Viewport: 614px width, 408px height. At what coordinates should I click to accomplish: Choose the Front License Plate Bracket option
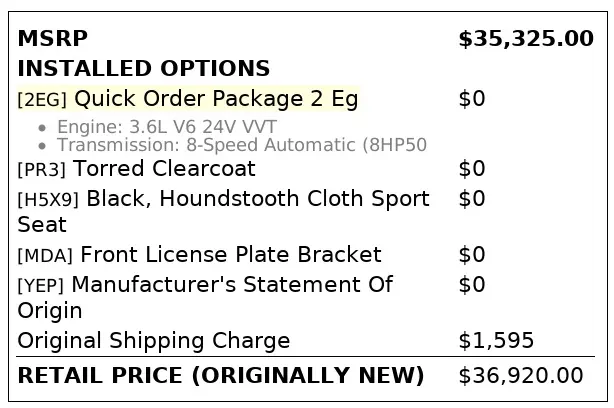231,255
